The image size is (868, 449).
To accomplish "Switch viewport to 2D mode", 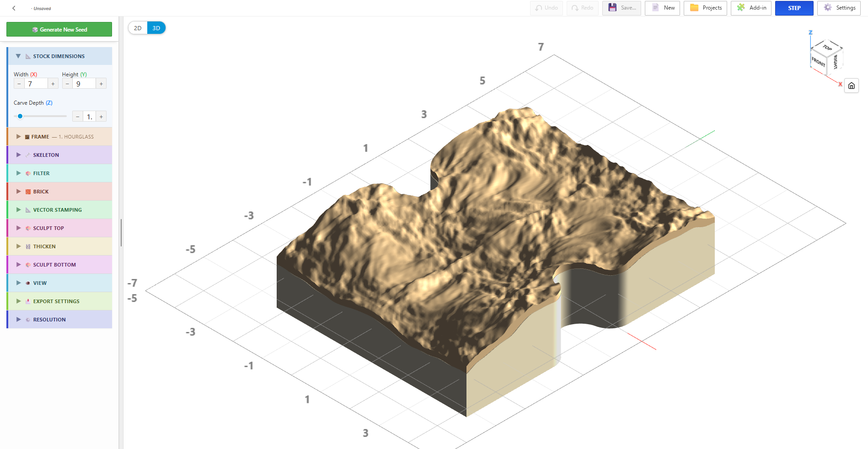I will click(138, 28).
